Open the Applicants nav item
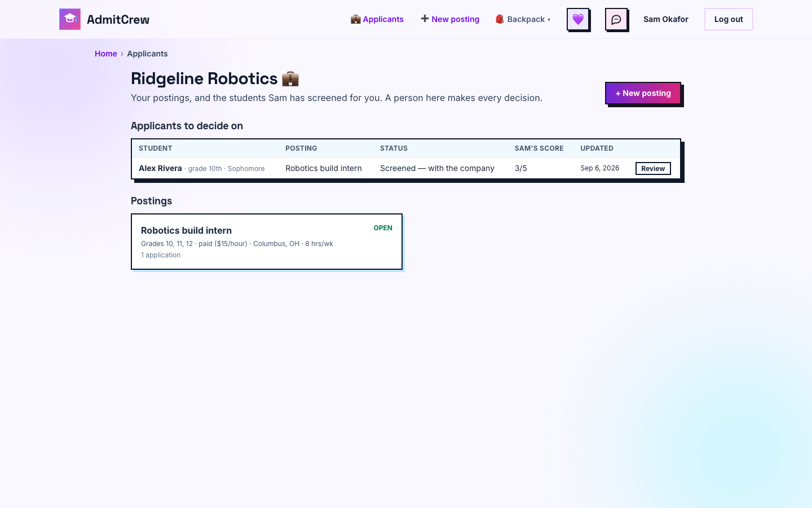 coord(377,19)
